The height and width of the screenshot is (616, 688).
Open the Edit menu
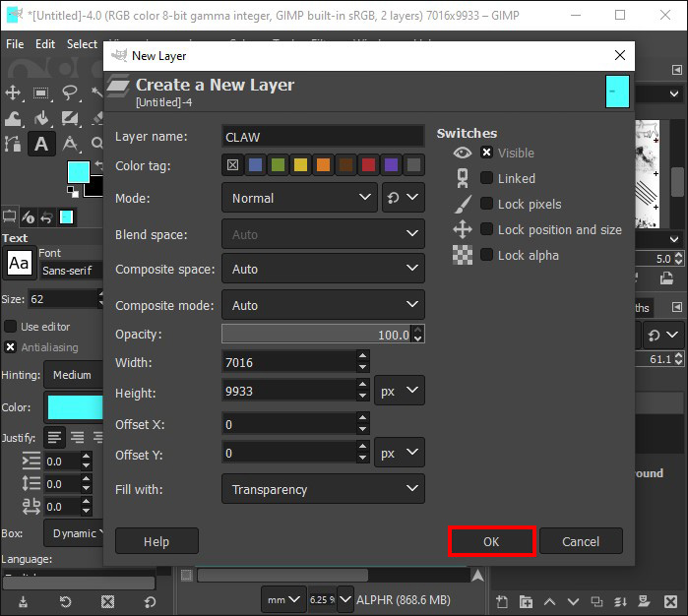click(45, 44)
